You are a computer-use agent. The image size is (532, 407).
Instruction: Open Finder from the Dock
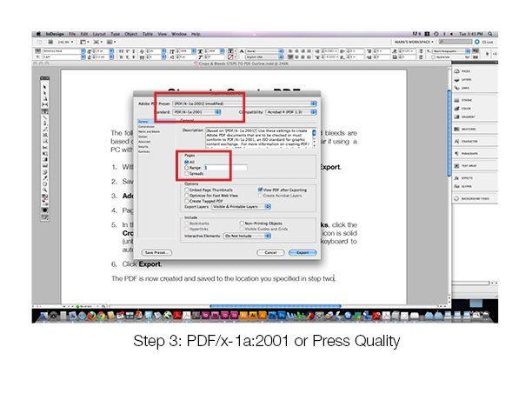(43, 316)
